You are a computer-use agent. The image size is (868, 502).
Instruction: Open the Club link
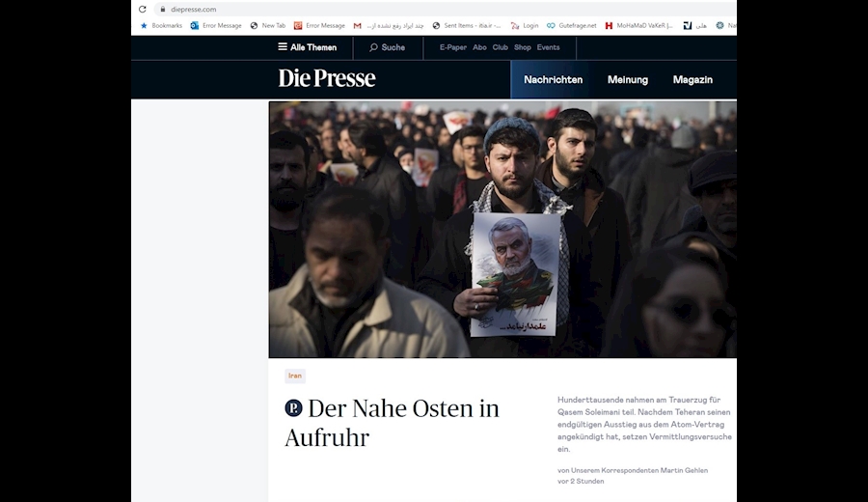(500, 47)
